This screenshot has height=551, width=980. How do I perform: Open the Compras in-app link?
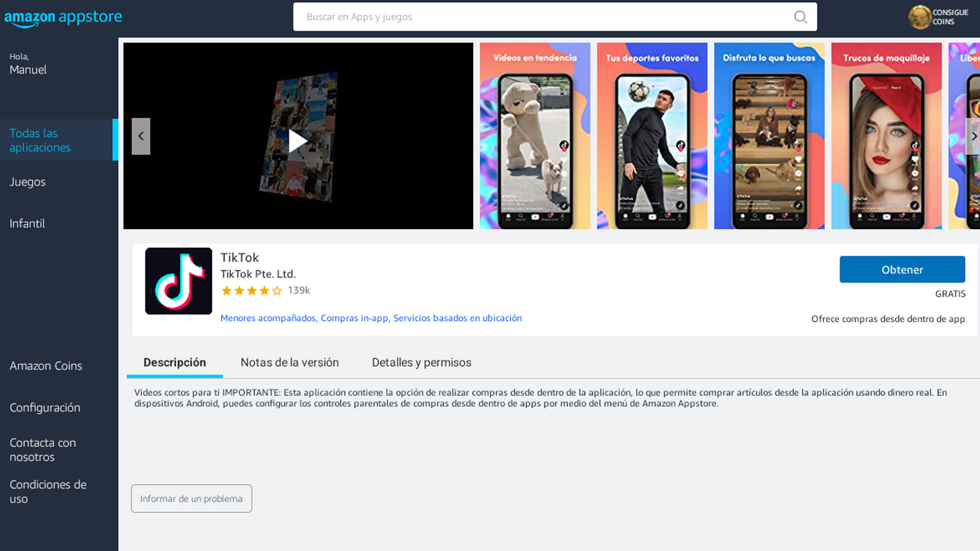[354, 318]
